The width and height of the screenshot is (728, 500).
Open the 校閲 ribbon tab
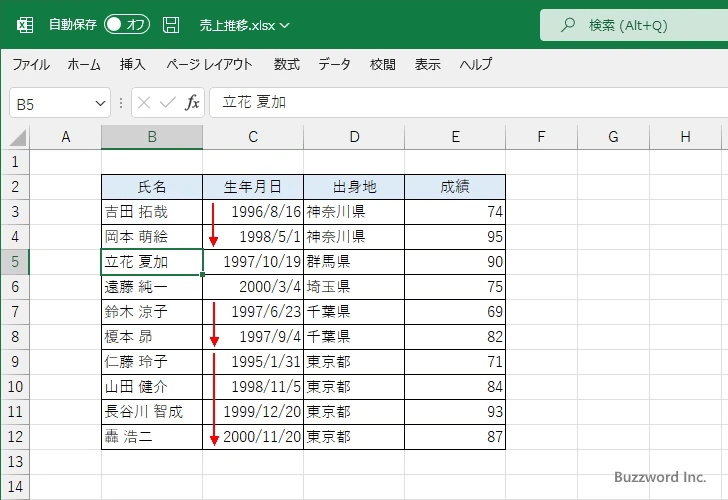point(383,64)
